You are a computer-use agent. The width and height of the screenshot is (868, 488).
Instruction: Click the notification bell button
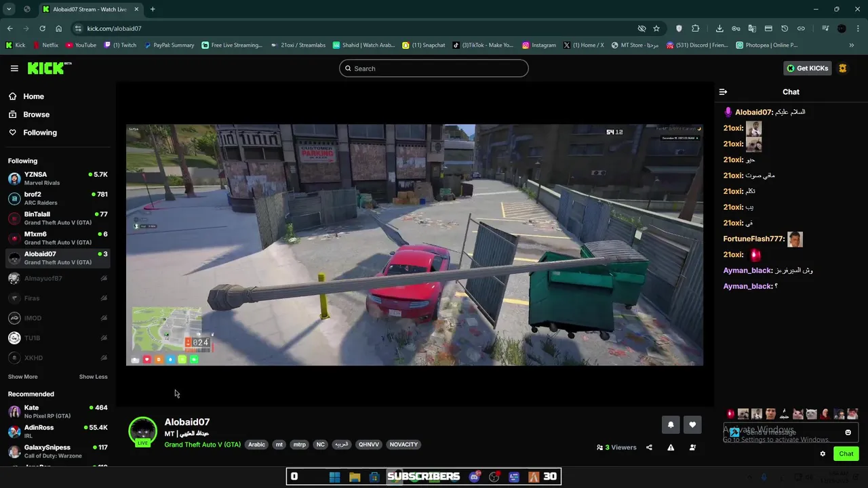[671, 425]
